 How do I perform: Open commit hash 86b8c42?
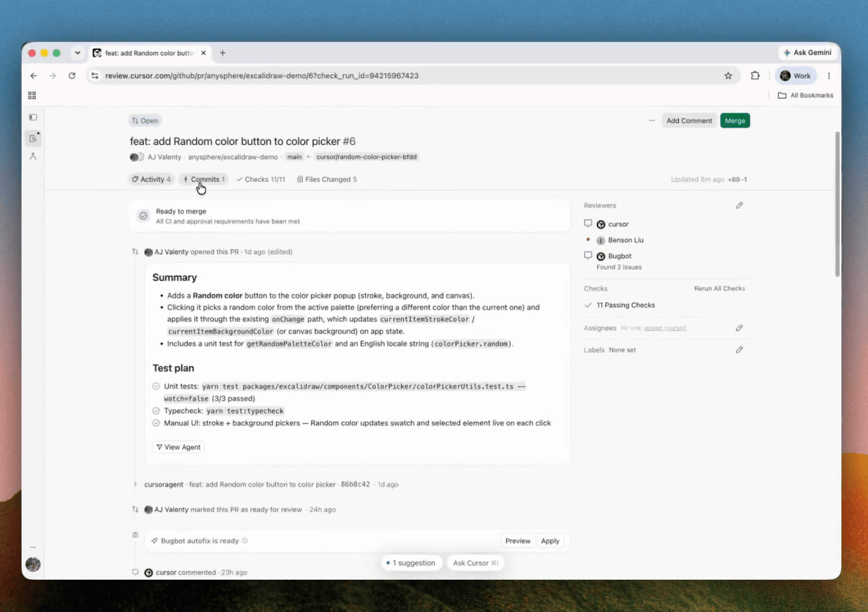[x=355, y=484]
